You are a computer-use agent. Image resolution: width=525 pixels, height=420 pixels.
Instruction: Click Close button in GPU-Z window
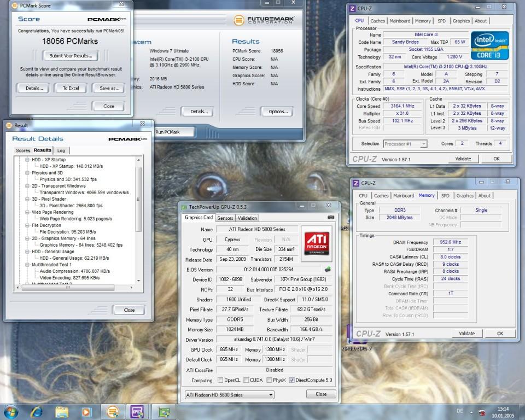click(x=321, y=394)
